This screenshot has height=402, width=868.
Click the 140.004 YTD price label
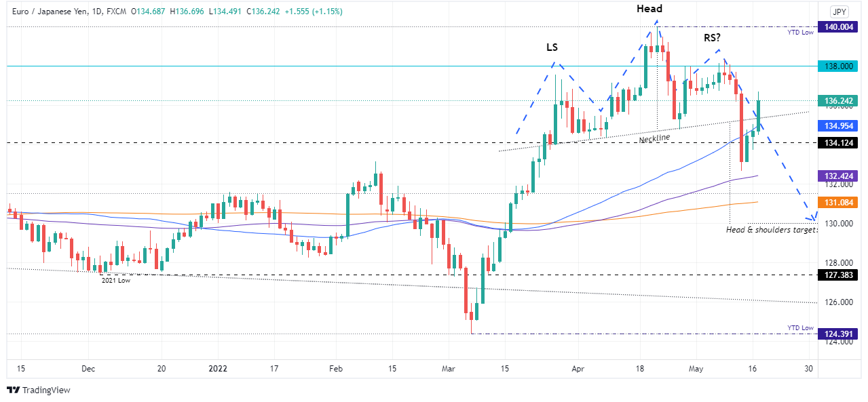coord(838,26)
